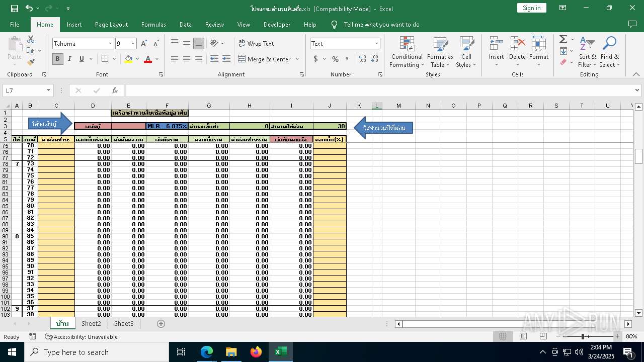Set Bottom Align for cell content

click(199, 43)
